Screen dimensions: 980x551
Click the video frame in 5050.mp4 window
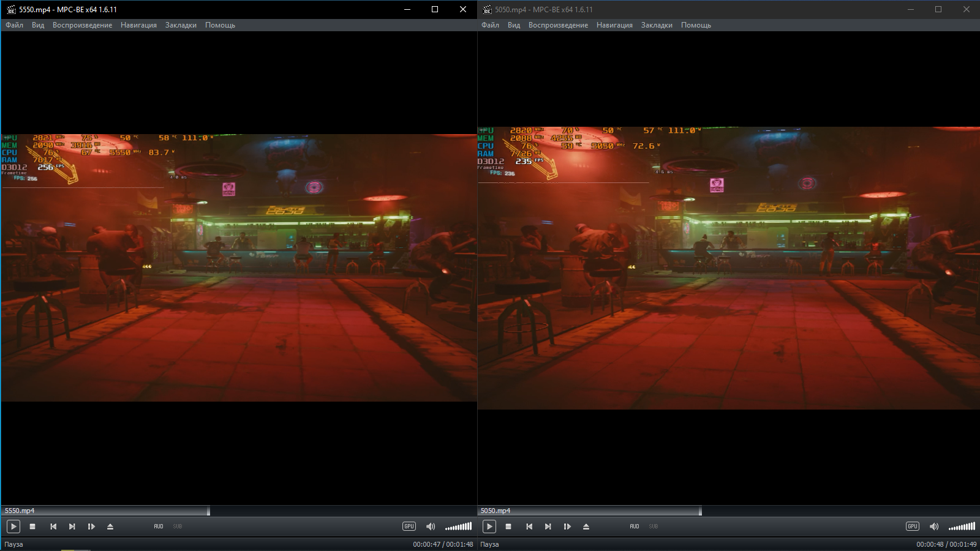tap(729, 268)
